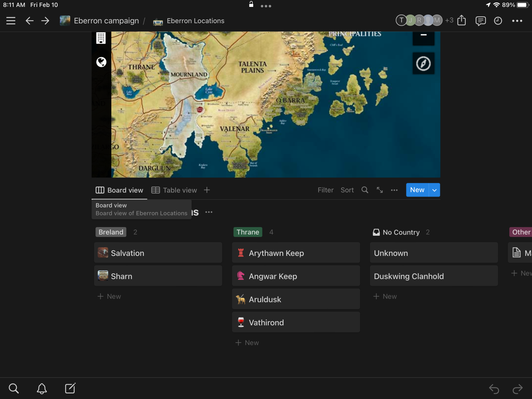
Task: Switch to Table view tab
Action: [174, 190]
